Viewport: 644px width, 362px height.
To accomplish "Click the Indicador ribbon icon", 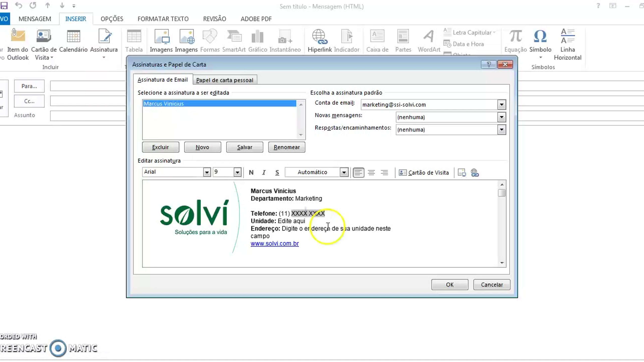I will 346,41.
